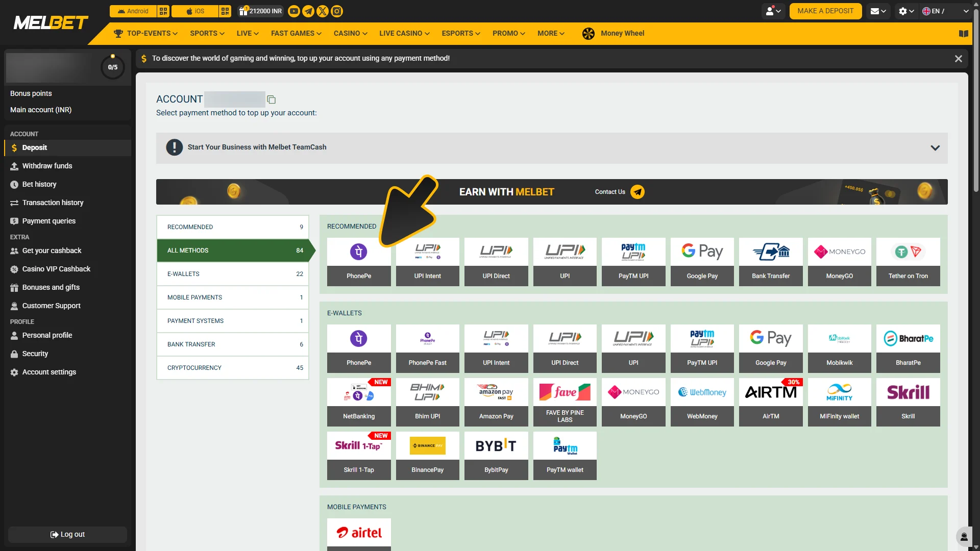Select the E-WALLETS category tab
The image size is (980, 551).
pos(233,274)
